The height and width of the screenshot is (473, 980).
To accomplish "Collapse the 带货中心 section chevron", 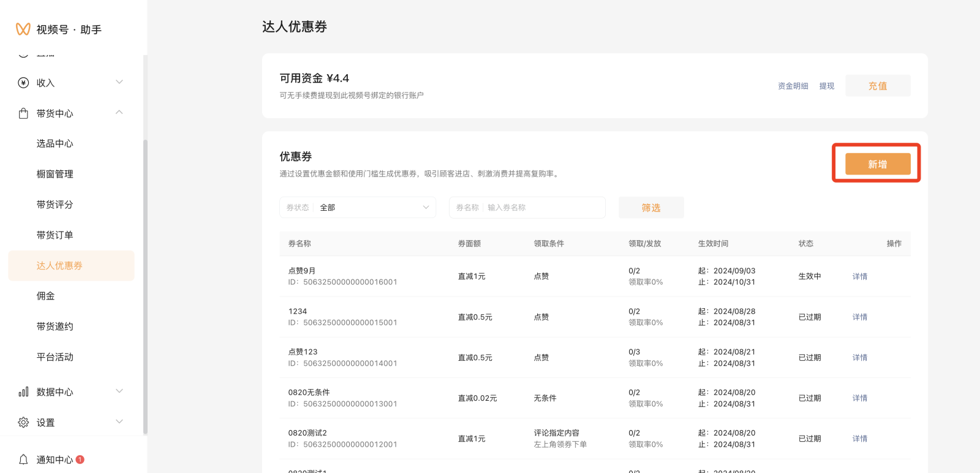I will [119, 113].
